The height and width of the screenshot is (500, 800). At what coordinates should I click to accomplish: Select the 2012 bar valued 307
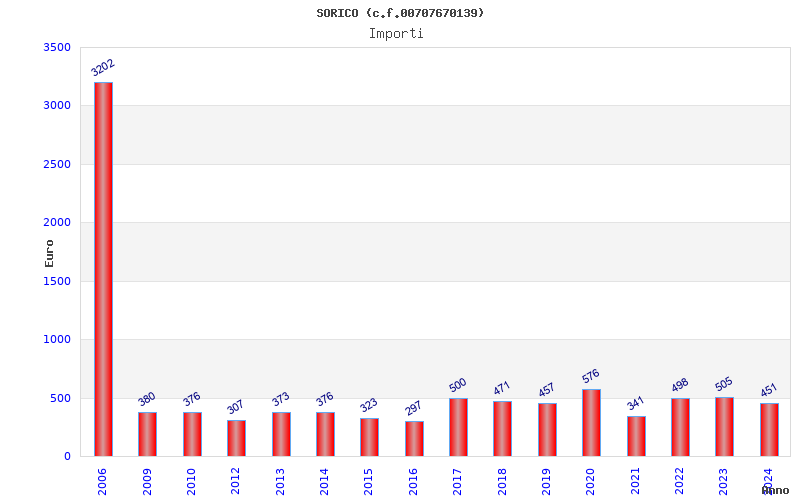[x=236, y=438]
